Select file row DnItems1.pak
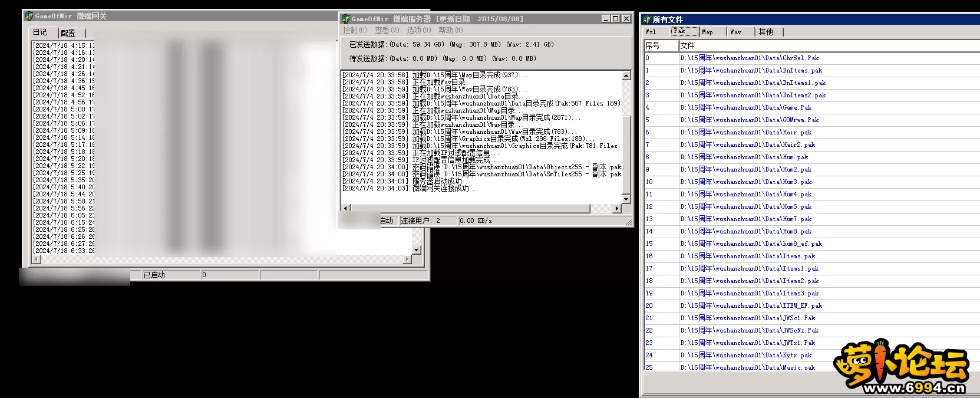 (811, 83)
